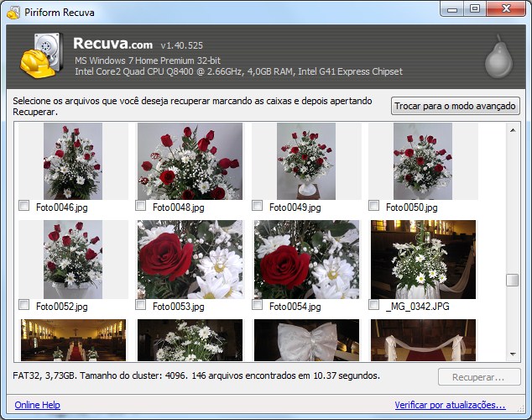Select the Foto0052.jpg checkbox
The height and width of the screenshot is (420, 532).
(x=23, y=305)
